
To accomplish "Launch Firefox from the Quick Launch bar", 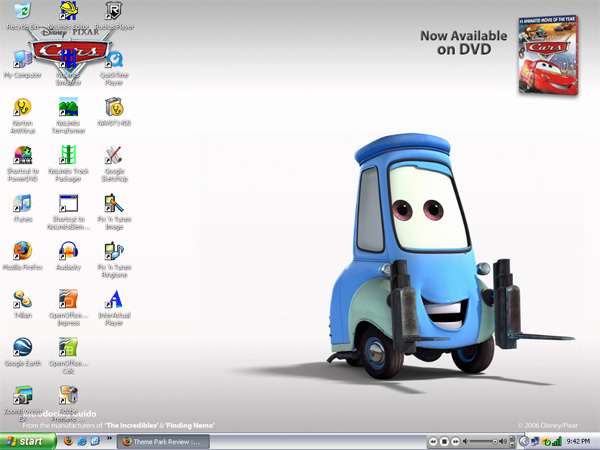I will (x=68, y=441).
